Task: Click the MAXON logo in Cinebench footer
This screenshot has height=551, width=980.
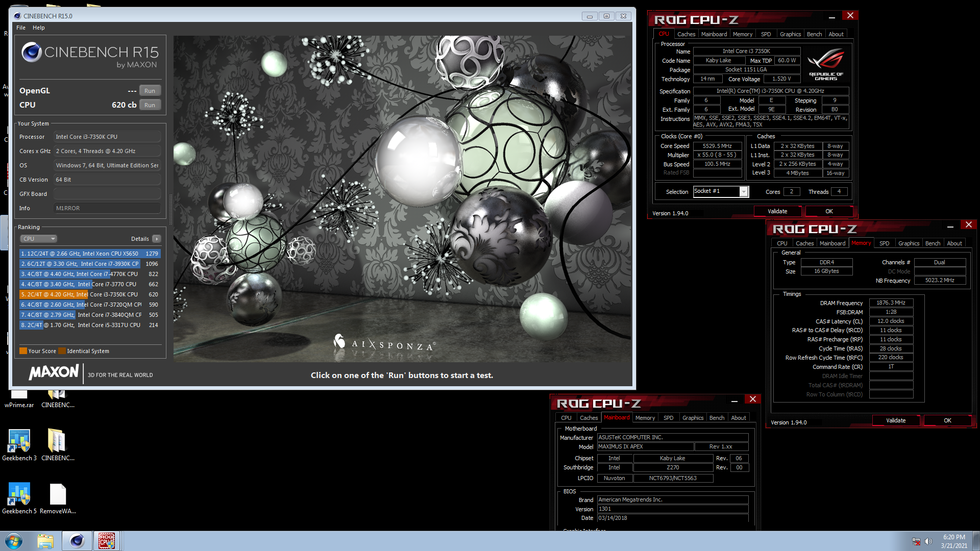Action: pyautogui.click(x=54, y=372)
